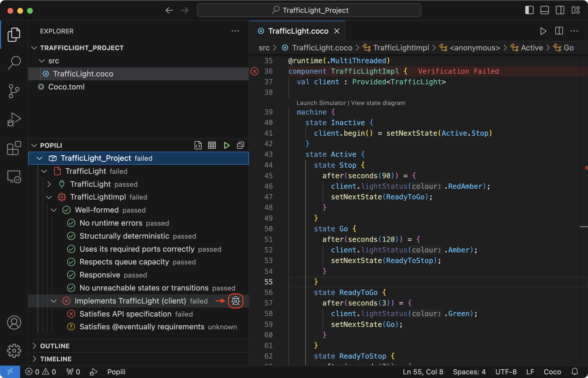This screenshot has width=588, height=378.
Task: Click Ln 55, Col 8 in status bar
Action: coord(423,372)
